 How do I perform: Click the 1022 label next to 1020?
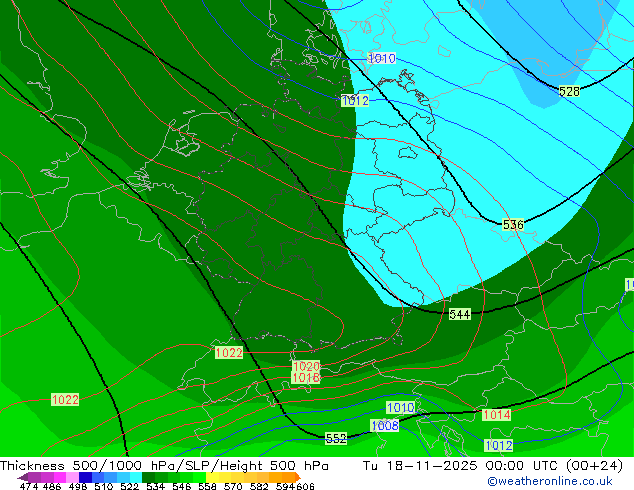[229, 353]
